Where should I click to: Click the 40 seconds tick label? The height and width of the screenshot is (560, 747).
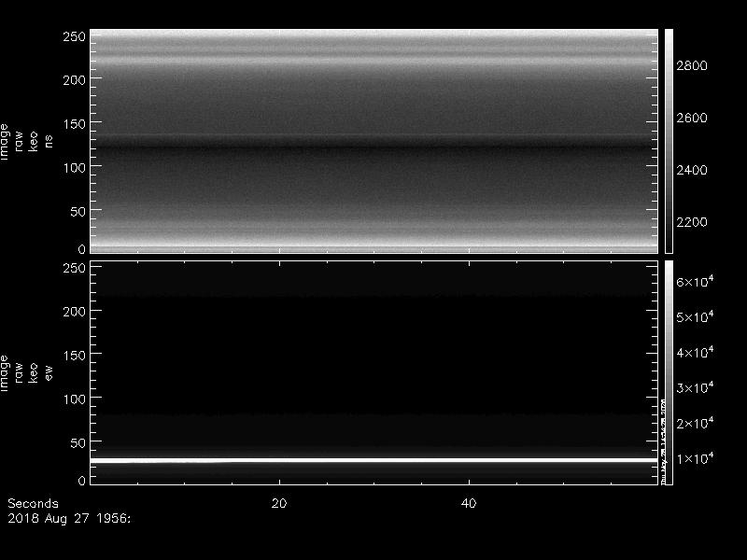(x=469, y=503)
